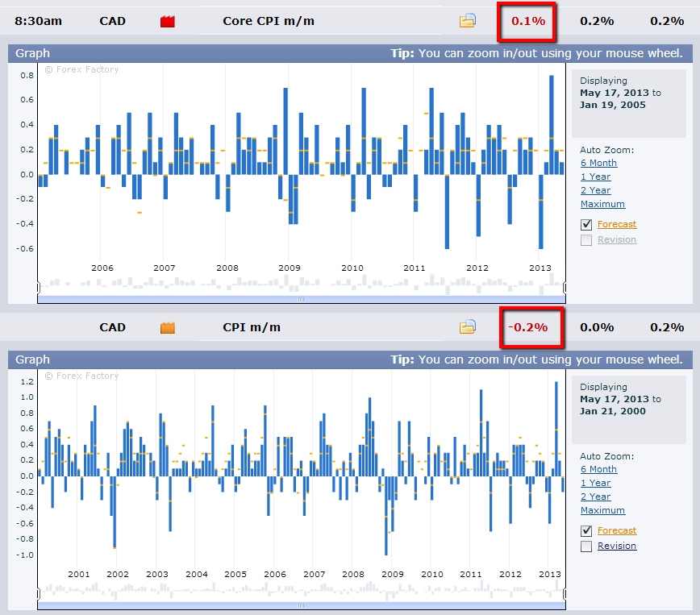
Task: Click the orange medium-impact icon for CPI m/m
Action: click(168, 327)
